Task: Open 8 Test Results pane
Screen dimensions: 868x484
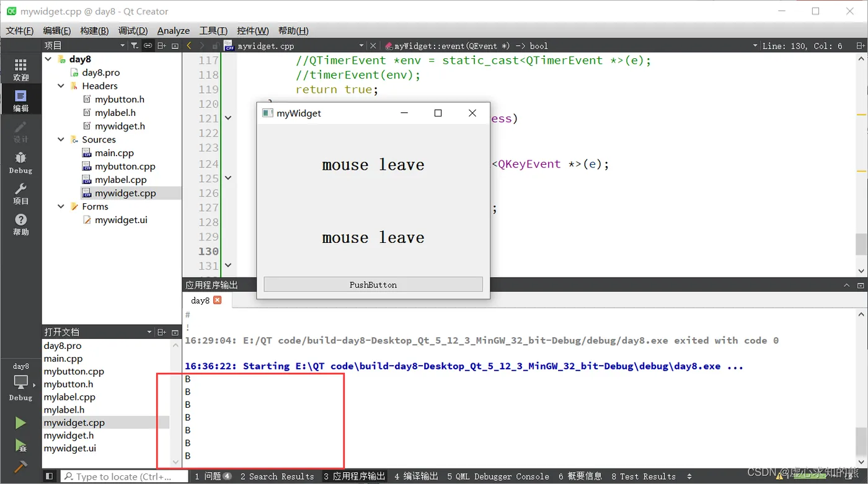Action: pyautogui.click(x=643, y=476)
